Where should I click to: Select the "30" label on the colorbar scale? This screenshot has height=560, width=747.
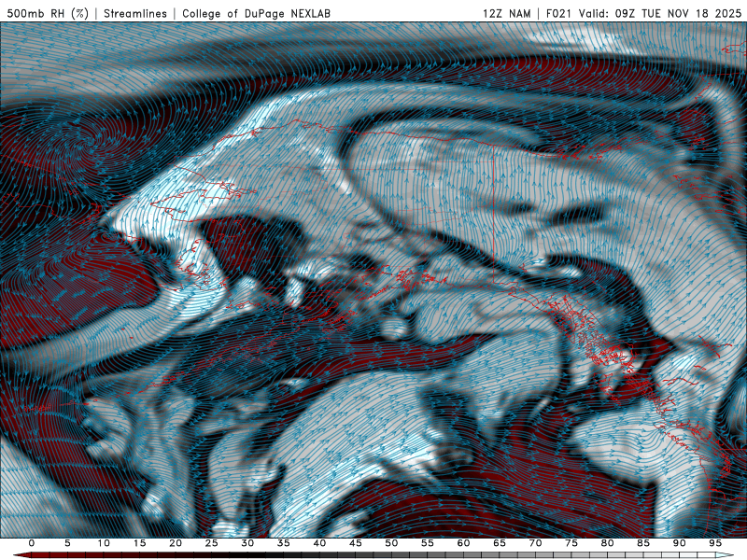click(247, 543)
